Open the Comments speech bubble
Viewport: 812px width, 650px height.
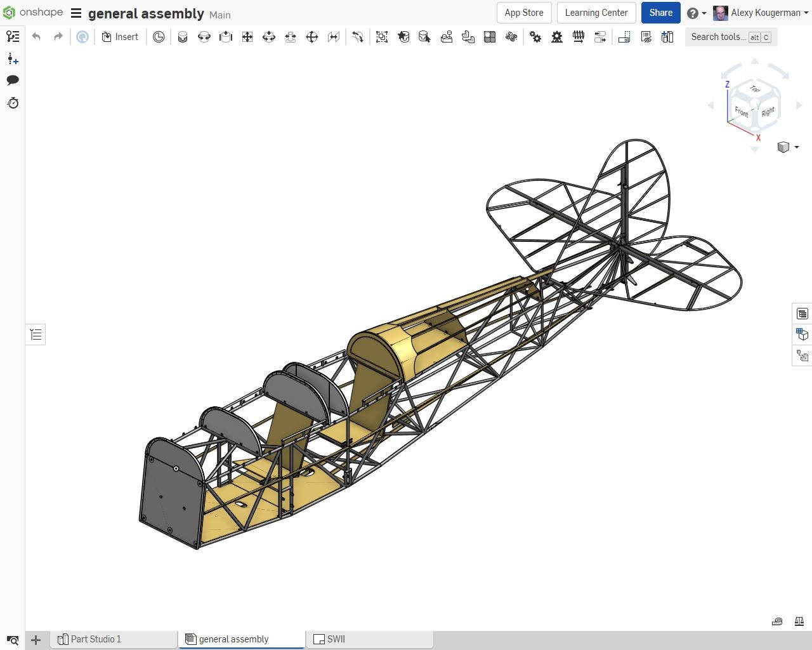[13, 81]
